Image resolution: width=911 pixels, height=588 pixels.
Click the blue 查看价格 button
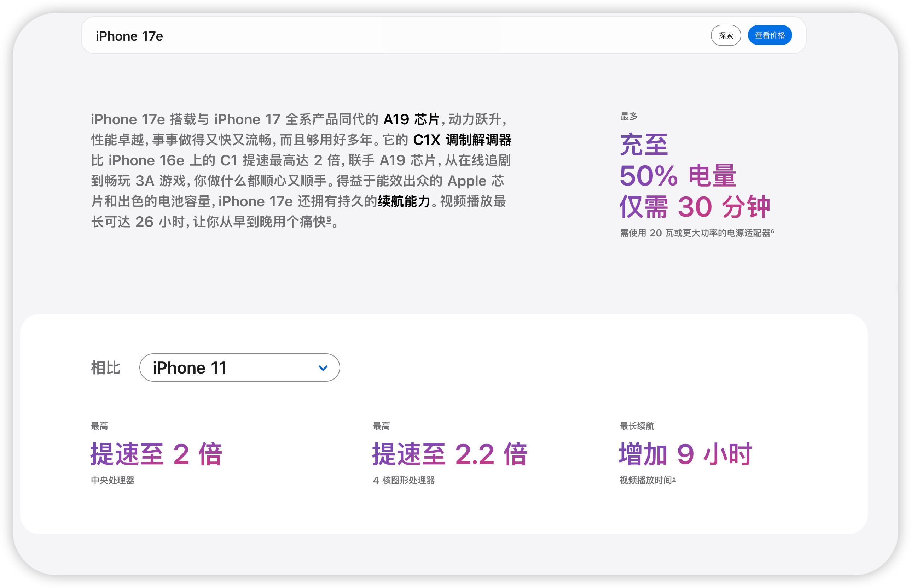coord(769,35)
